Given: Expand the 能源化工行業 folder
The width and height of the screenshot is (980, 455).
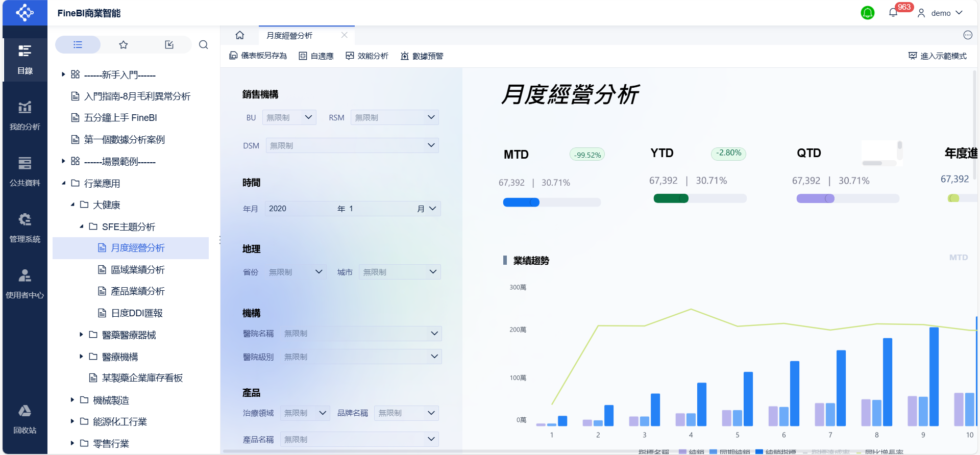Looking at the screenshot, I should pyautogui.click(x=72, y=421).
